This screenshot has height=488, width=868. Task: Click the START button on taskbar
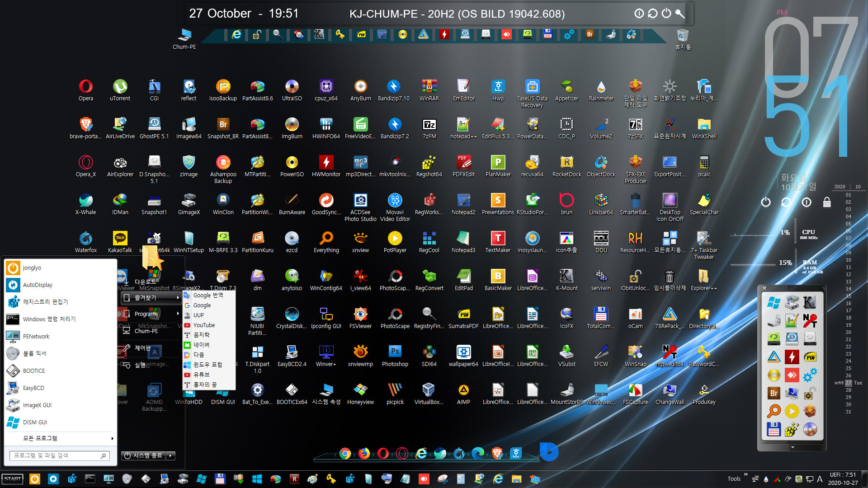12,479
